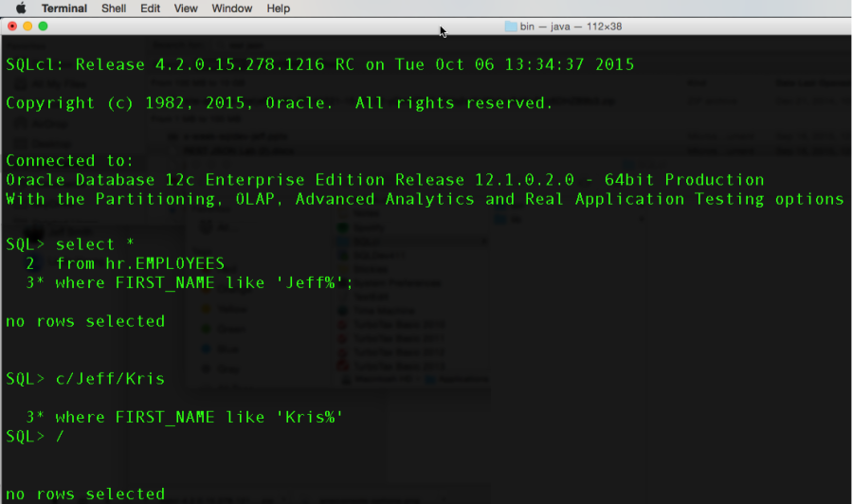Click the Oracle copyright line
853x504 pixels.
[x=279, y=103]
